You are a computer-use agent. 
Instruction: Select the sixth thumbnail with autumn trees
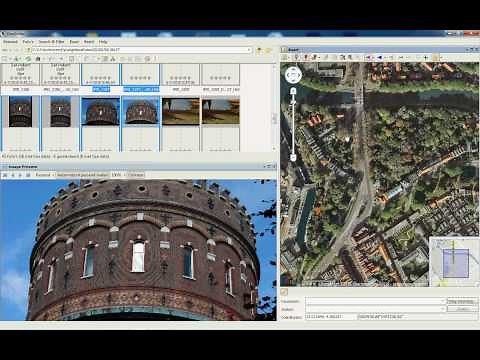221,111
